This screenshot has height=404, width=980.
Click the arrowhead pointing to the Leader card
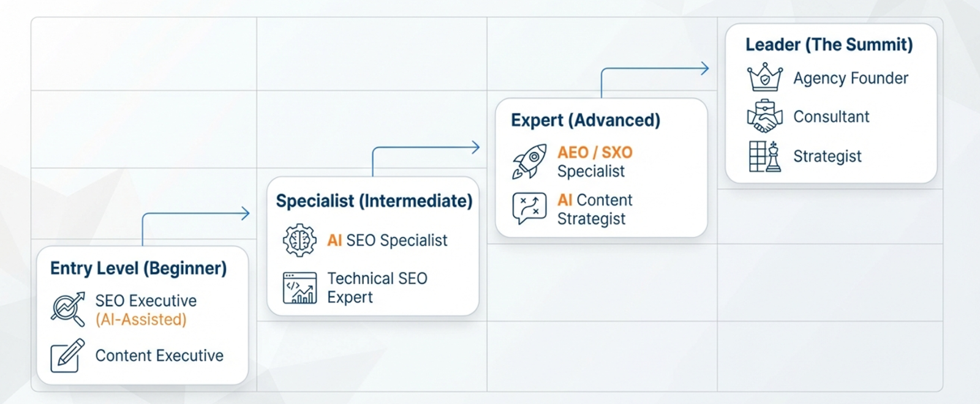pos(705,69)
